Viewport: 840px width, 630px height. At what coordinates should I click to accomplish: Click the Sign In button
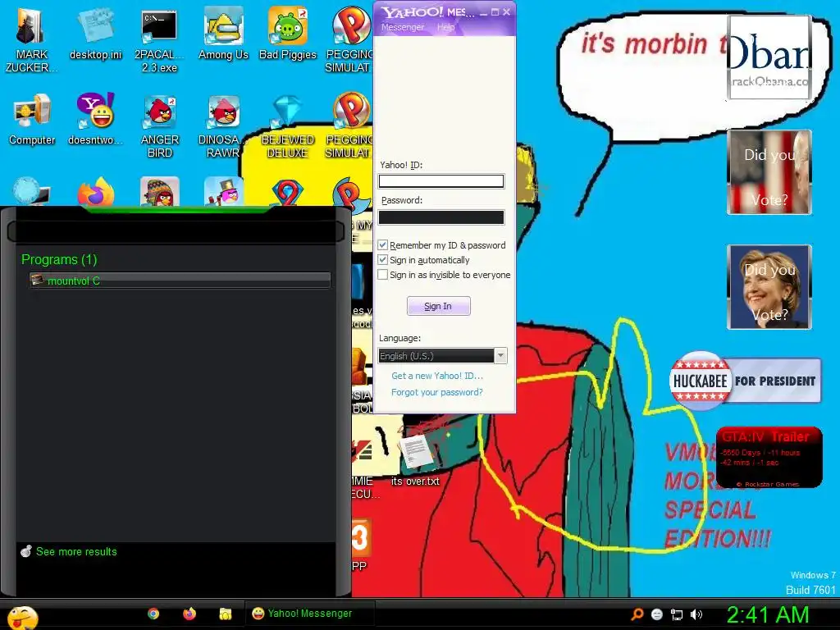(438, 306)
